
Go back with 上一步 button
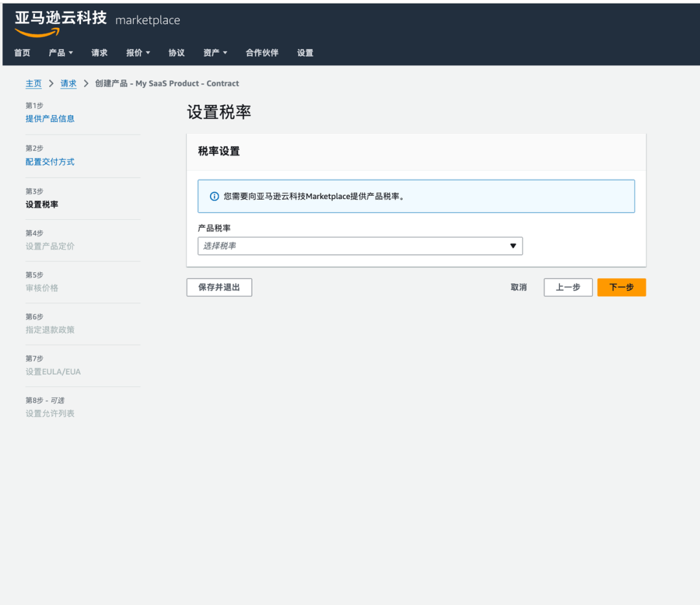pyautogui.click(x=568, y=287)
